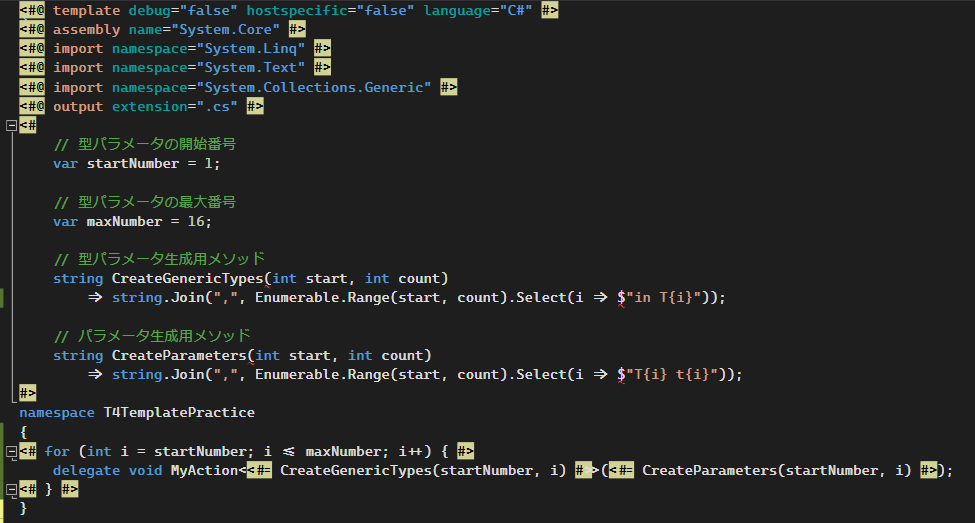975x523 pixels.
Task: Place cursor on var startNumber = 1;
Action: coord(137,164)
